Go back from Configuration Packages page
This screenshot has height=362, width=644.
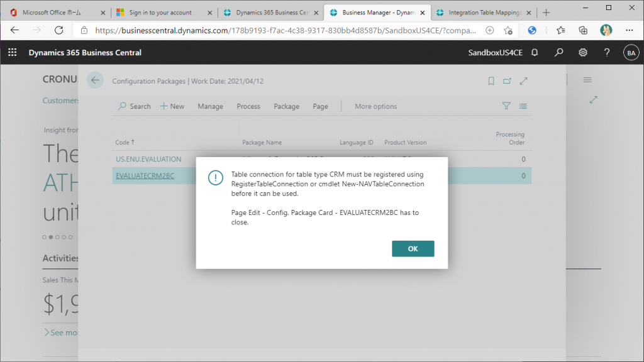click(95, 80)
